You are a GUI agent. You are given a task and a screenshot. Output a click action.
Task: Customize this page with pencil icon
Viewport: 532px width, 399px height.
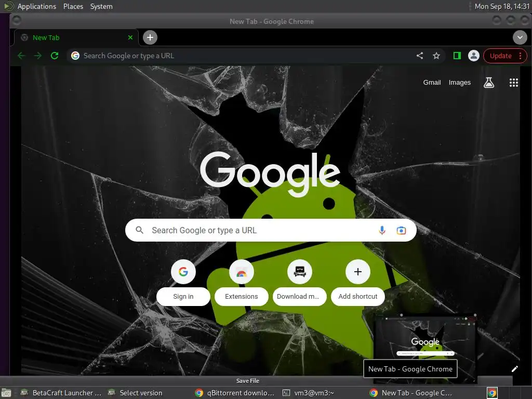tap(515, 369)
